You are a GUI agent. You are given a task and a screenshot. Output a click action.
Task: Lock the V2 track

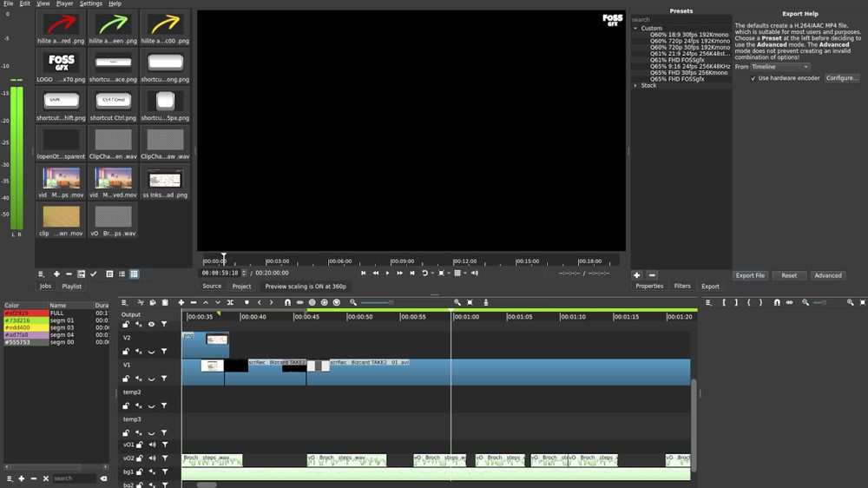point(126,351)
